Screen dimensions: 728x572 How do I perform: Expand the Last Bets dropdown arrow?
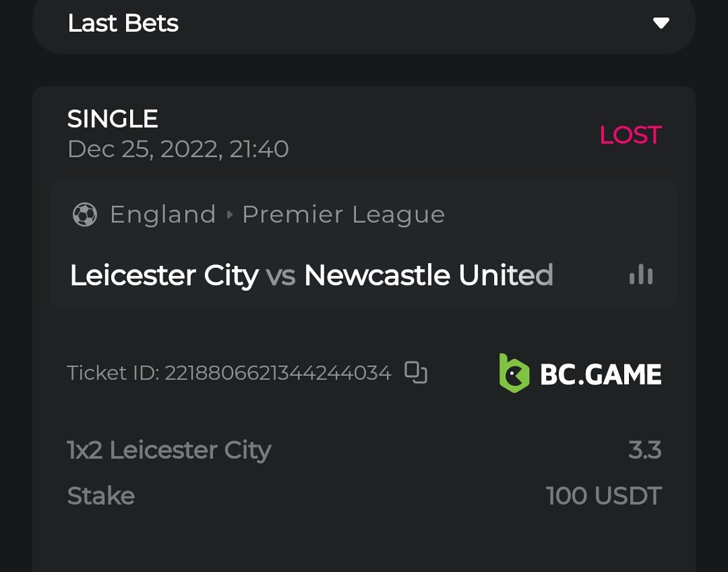point(661,24)
